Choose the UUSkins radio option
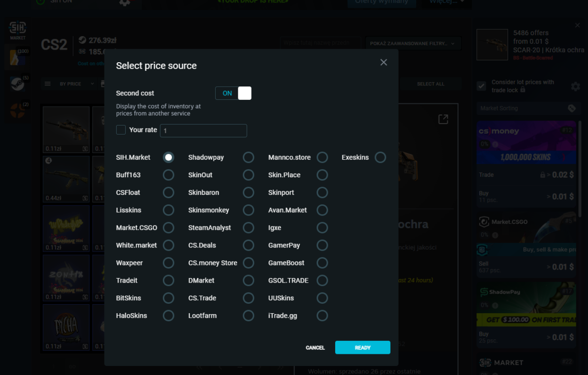588x375 pixels. 322,298
